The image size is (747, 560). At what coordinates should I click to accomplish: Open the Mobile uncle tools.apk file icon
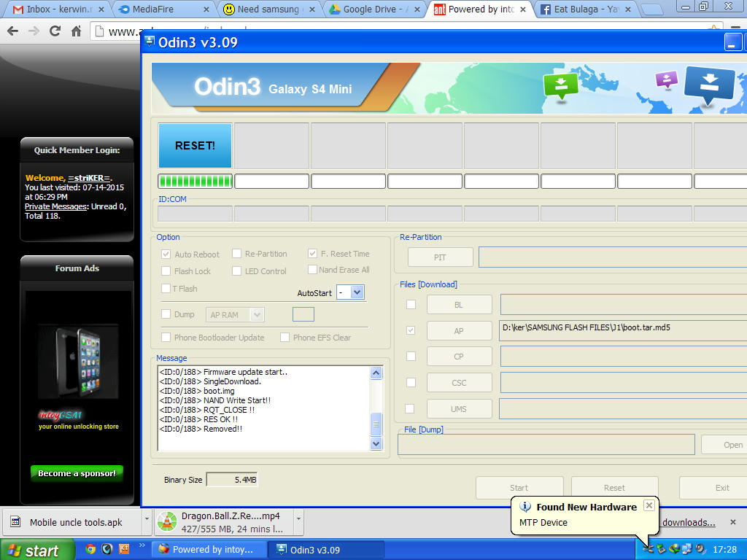coord(15,522)
